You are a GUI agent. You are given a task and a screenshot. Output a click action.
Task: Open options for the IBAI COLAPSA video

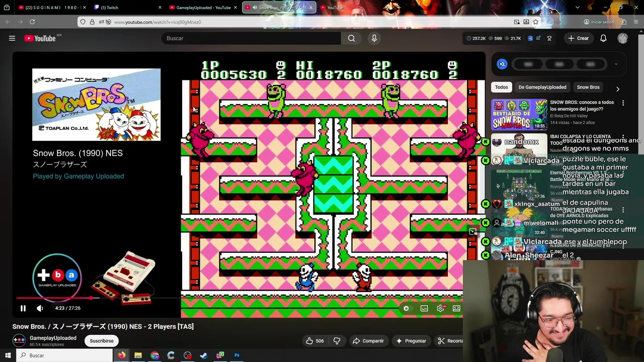[x=623, y=137]
